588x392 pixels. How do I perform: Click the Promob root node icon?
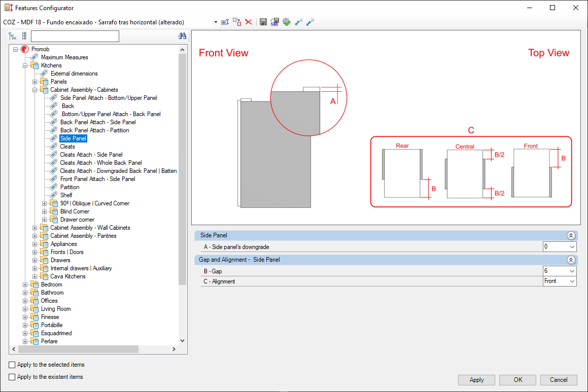pos(25,49)
